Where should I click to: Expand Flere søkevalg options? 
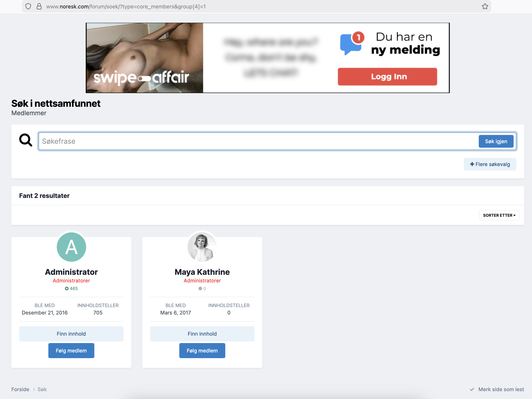(490, 164)
